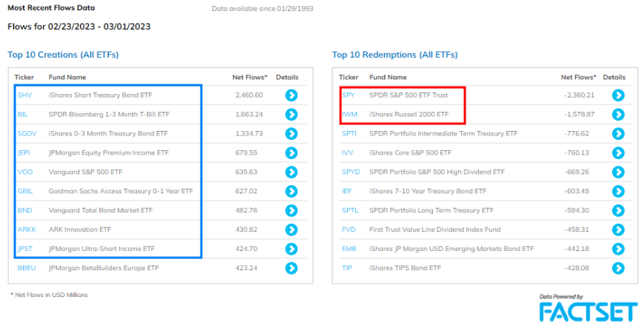Open the IWM ticker link
Image resolution: width=644 pixels, height=328 pixels.
click(349, 114)
